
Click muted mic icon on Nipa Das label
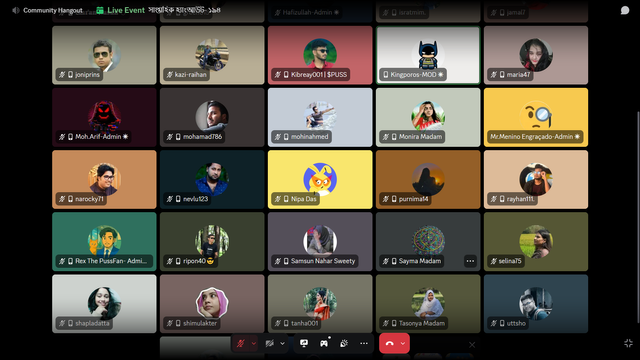(x=278, y=199)
